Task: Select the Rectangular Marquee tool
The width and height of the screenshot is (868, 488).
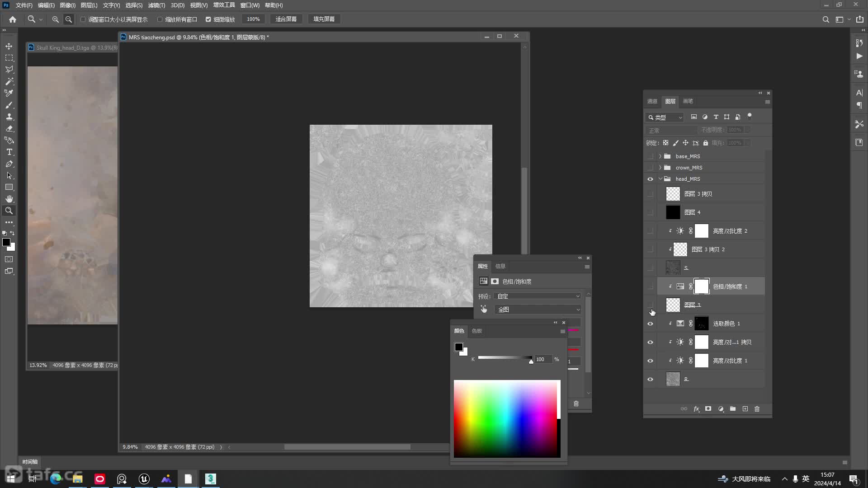Action: point(9,58)
